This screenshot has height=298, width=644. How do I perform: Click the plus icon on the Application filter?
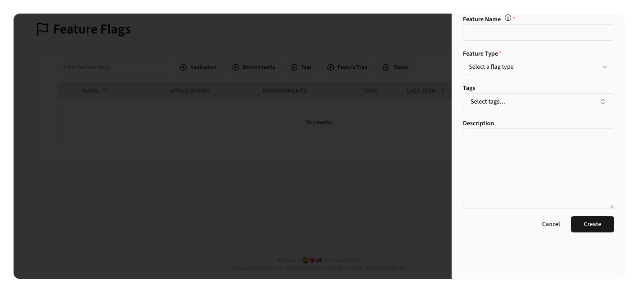point(184,67)
